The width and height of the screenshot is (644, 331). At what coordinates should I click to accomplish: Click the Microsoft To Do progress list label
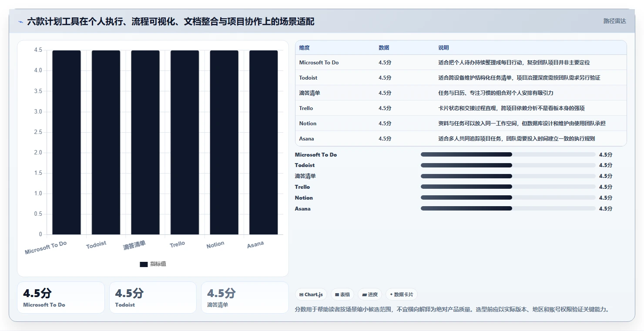point(316,154)
